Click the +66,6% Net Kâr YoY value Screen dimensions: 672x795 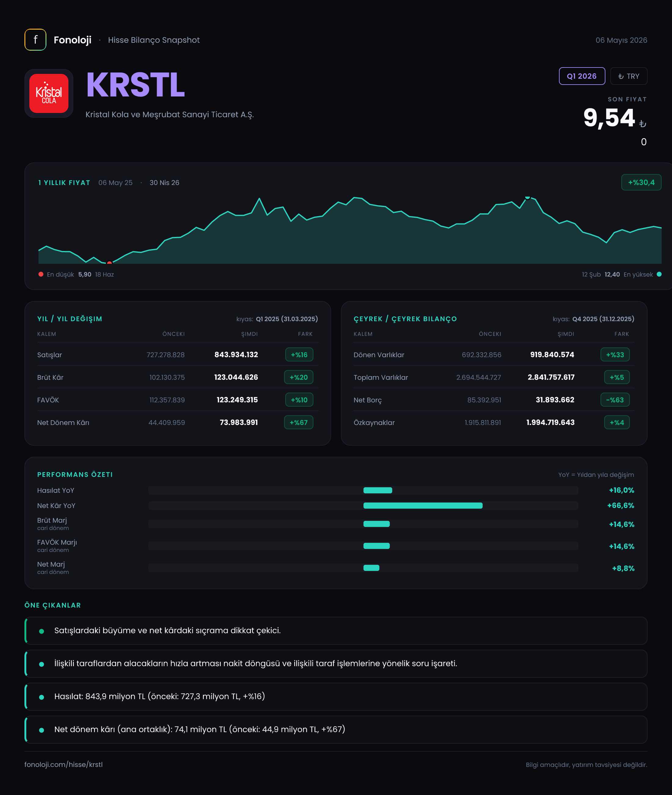coord(621,506)
